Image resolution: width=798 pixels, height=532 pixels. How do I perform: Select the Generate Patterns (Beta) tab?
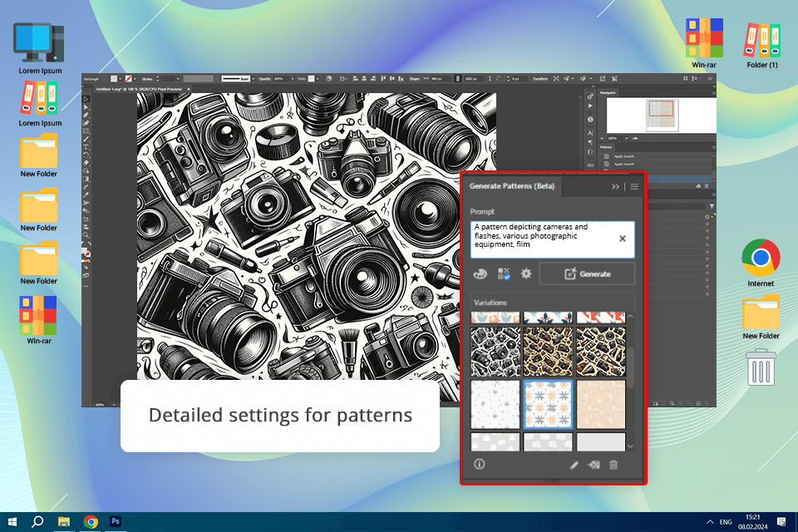coord(512,186)
